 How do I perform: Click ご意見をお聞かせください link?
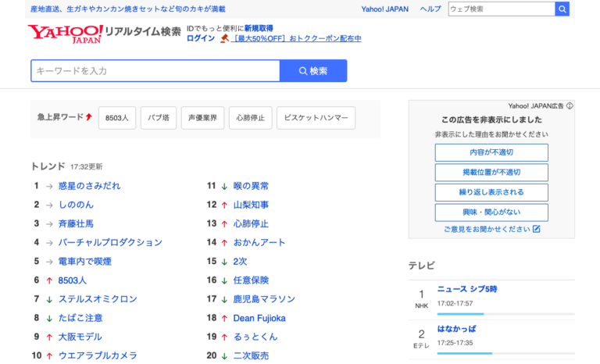[487, 229]
